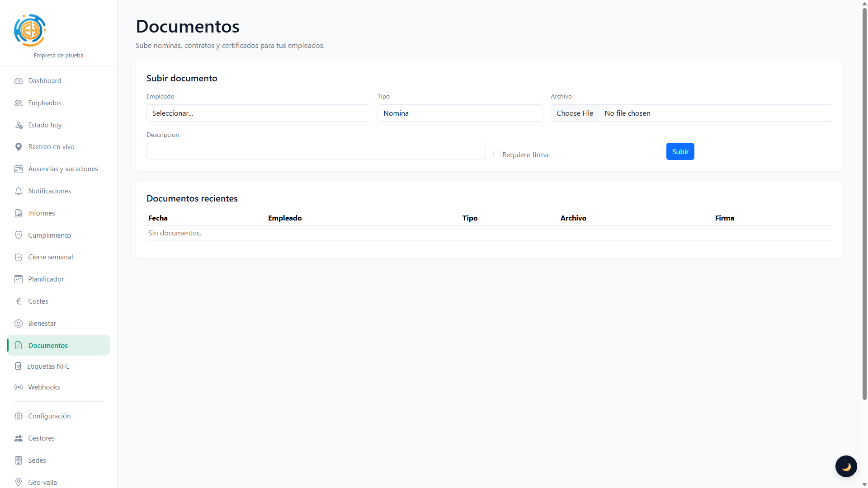Click the Webhooks broadcast icon
The width and height of the screenshot is (868, 488).
click(x=19, y=387)
